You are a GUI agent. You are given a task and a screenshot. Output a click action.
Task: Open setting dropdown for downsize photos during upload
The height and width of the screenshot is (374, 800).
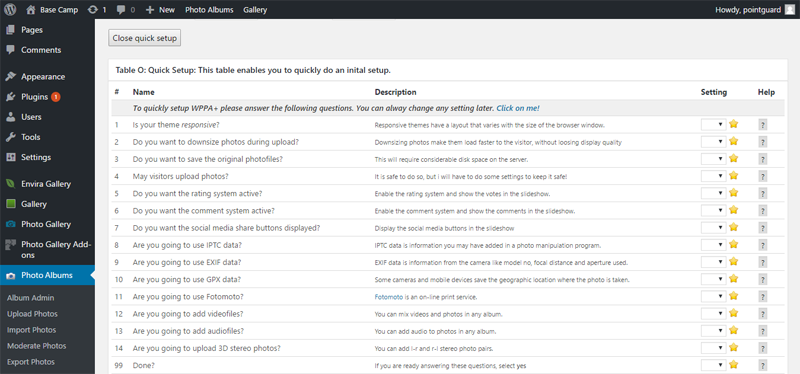point(714,142)
